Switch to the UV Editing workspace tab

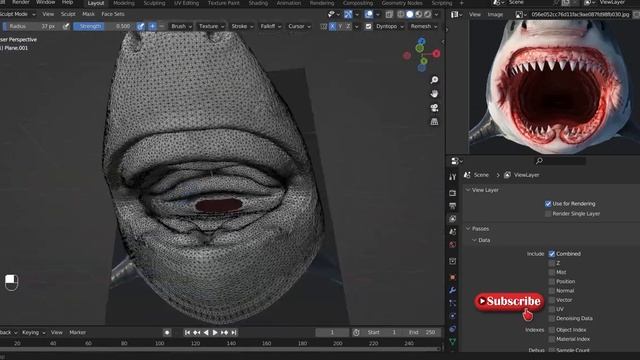coord(187,3)
